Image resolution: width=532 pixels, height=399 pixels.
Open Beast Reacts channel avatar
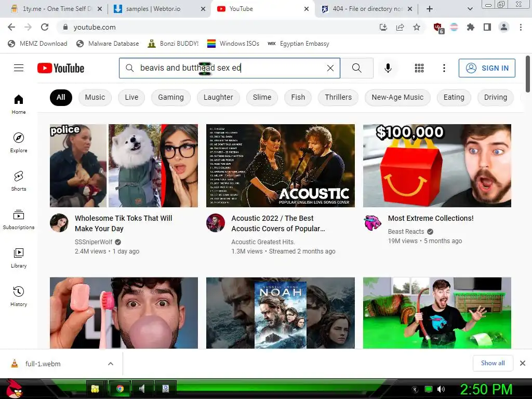point(373,223)
